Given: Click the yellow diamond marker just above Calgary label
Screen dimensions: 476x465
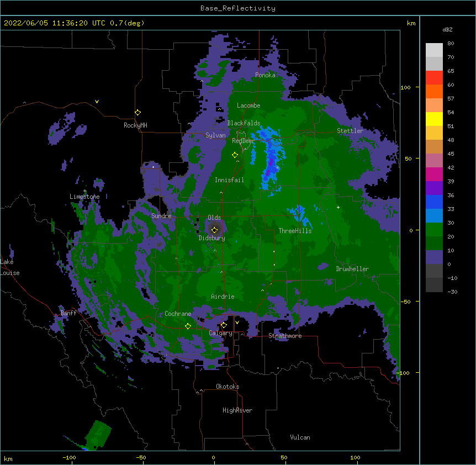Looking at the screenshot, I should 224,325.
